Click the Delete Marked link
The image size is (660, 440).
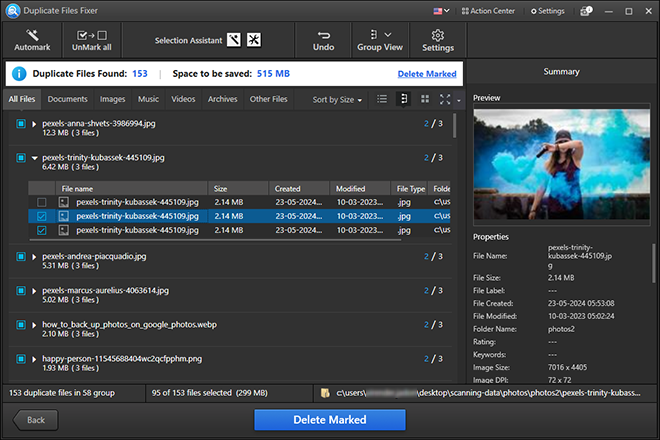(426, 74)
